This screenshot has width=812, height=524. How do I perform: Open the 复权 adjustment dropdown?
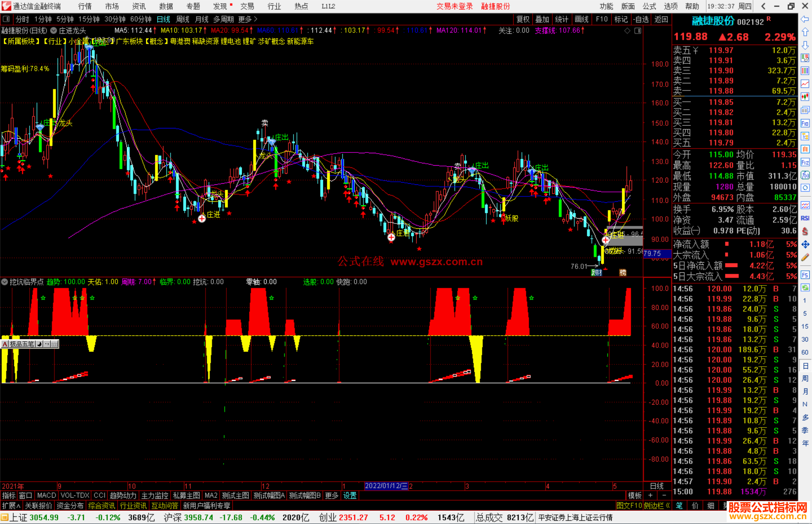point(523,19)
